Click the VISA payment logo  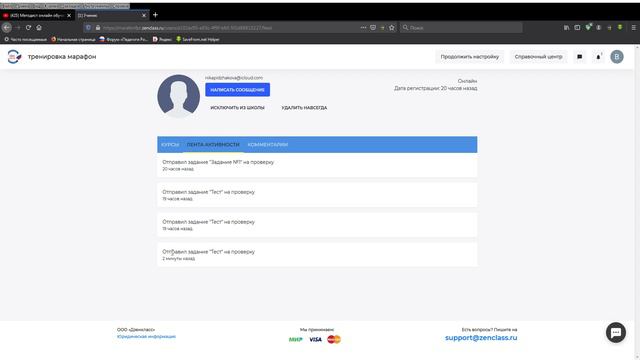(x=315, y=340)
